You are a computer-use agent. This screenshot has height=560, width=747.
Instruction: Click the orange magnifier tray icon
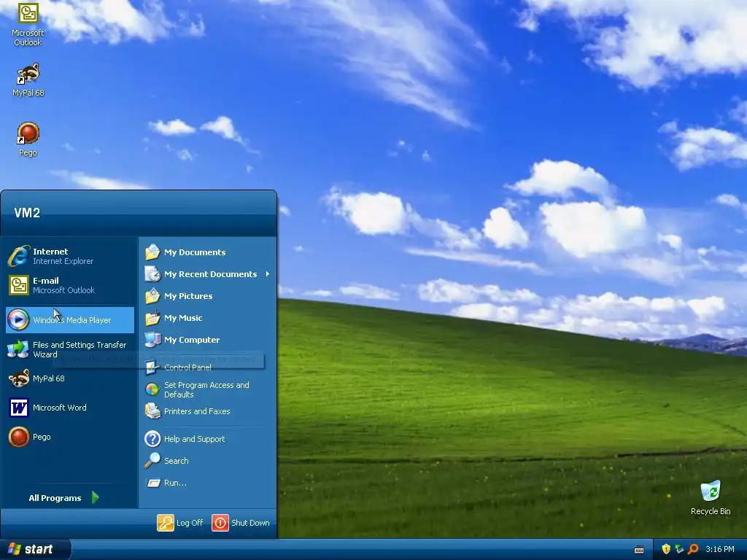pyautogui.click(x=693, y=549)
